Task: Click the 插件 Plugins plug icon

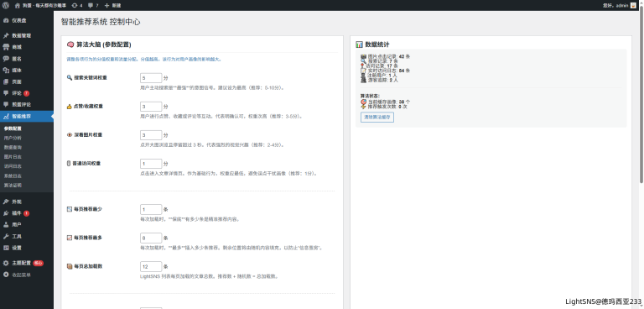Action: click(x=6, y=213)
